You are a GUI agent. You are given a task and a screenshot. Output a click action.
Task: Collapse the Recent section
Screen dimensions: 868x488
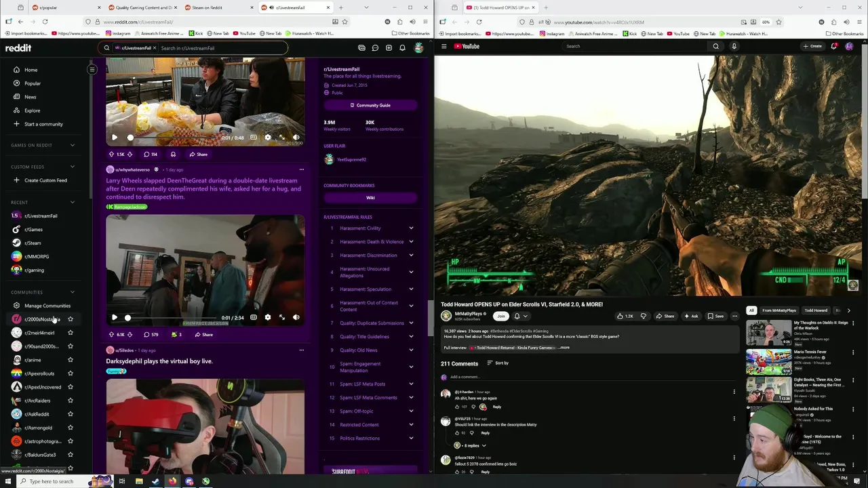[x=73, y=202]
